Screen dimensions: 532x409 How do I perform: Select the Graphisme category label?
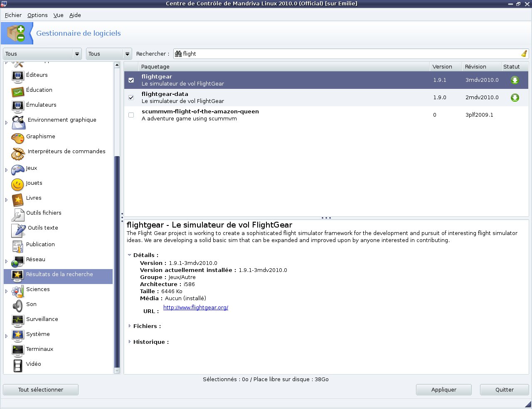(x=41, y=136)
